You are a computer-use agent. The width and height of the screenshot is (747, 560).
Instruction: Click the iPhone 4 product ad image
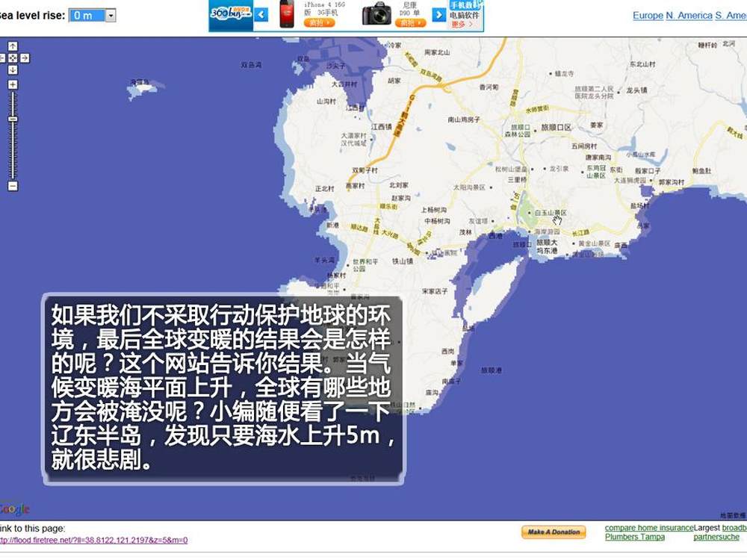pyautogui.click(x=287, y=14)
